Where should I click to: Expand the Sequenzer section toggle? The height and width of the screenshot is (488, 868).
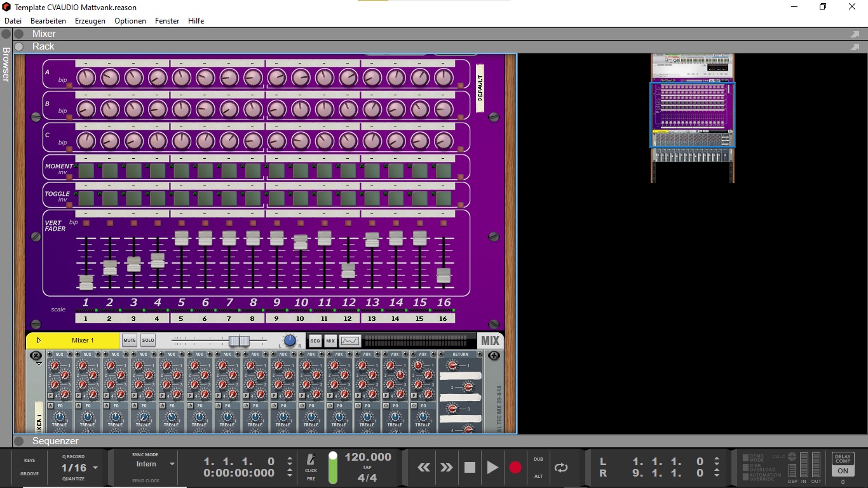click(19, 441)
